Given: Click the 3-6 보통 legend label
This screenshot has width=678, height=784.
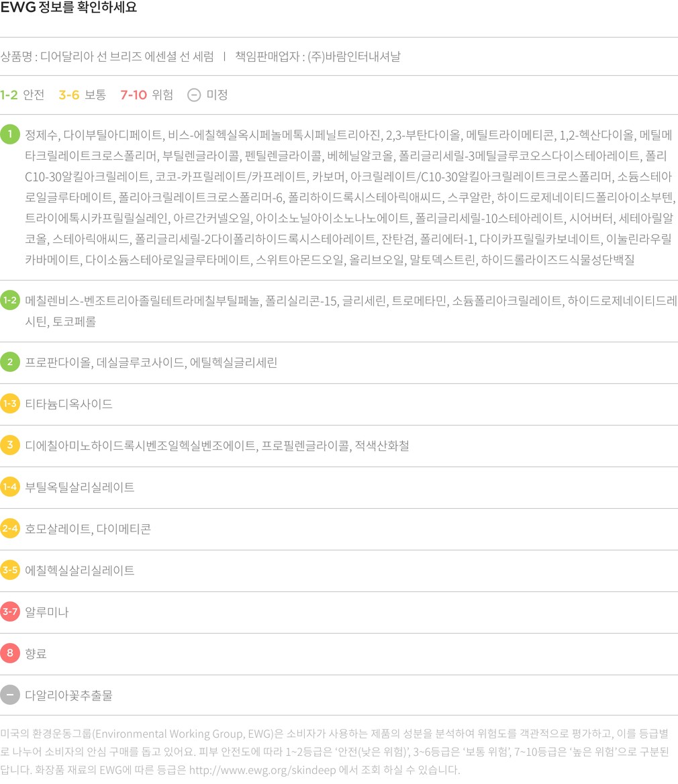Looking at the screenshot, I should [82, 95].
